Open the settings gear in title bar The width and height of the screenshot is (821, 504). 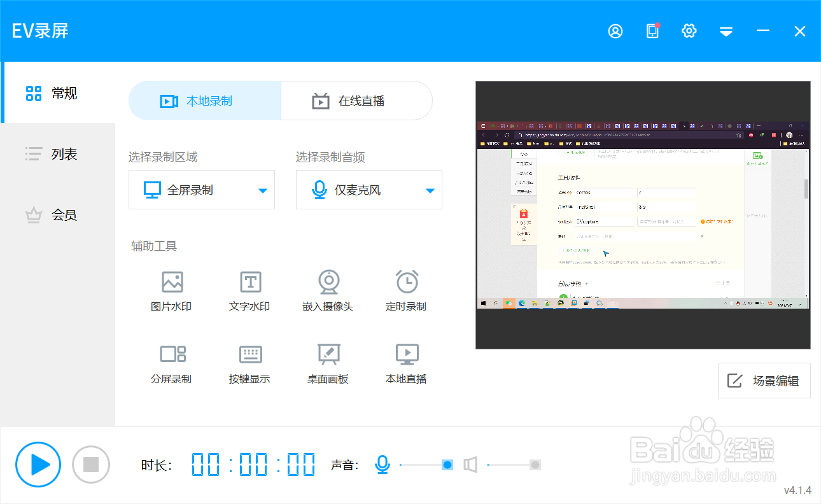[x=689, y=31]
